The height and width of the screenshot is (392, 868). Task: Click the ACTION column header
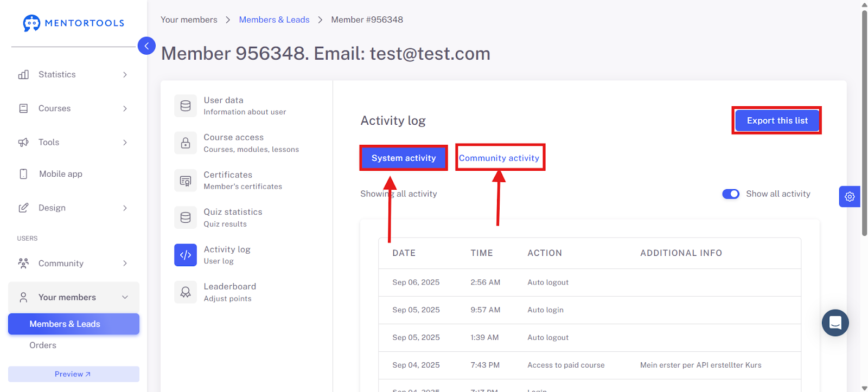[x=545, y=253]
